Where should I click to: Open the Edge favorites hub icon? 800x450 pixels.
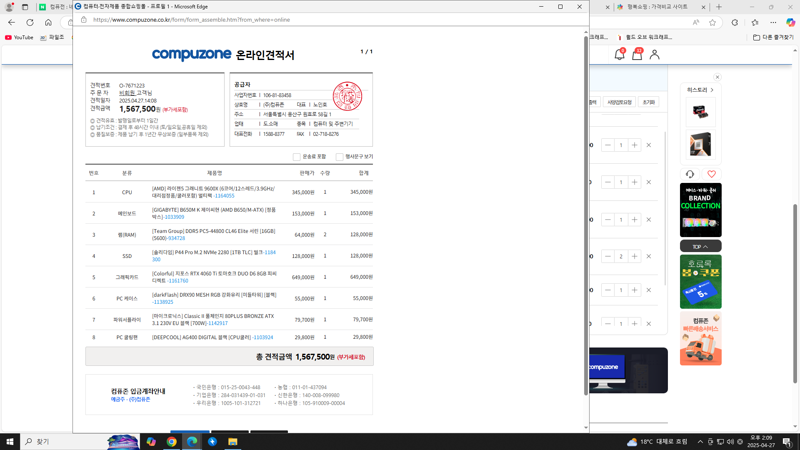755,22
